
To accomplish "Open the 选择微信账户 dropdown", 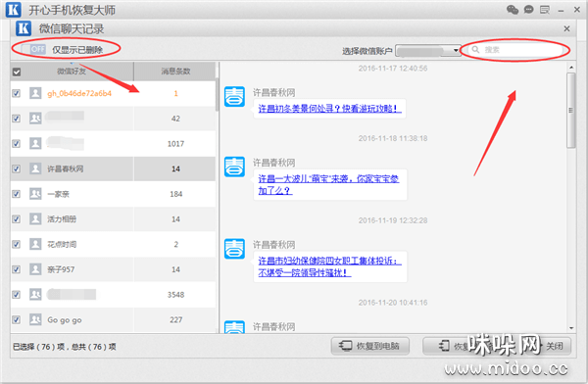I will (428, 50).
